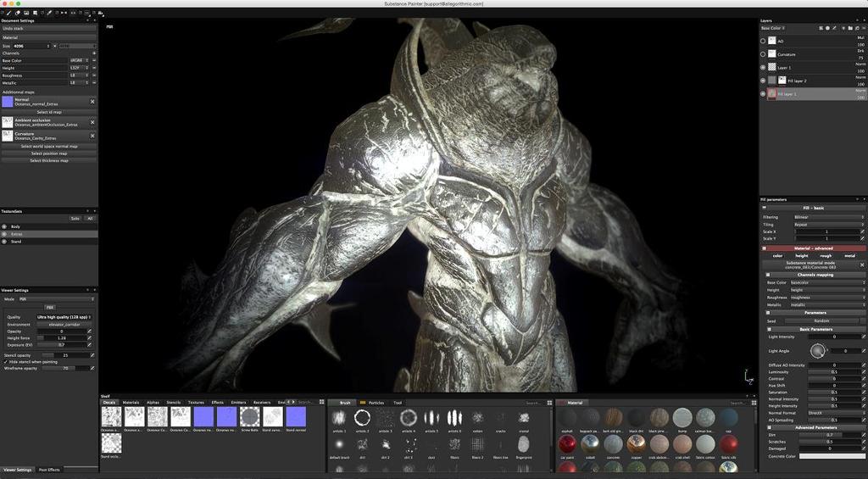Switch to the Materials shelf tab

coord(131,403)
